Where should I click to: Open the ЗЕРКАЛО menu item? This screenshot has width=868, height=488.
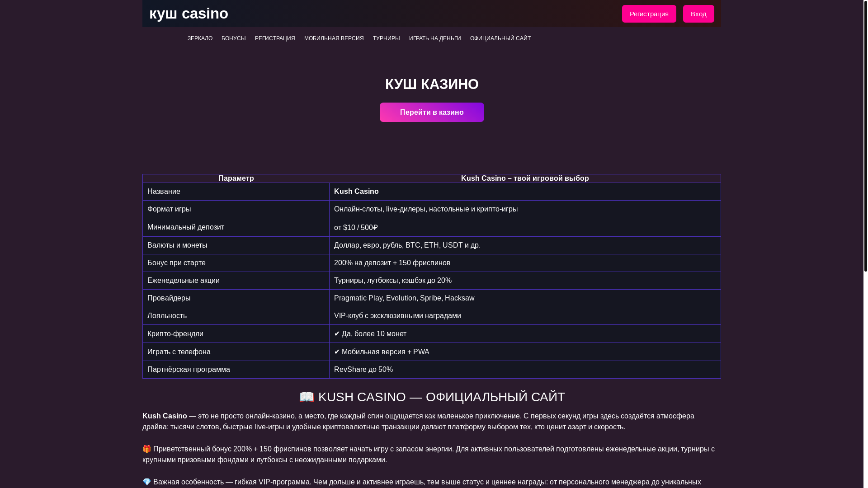coord(200,38)
